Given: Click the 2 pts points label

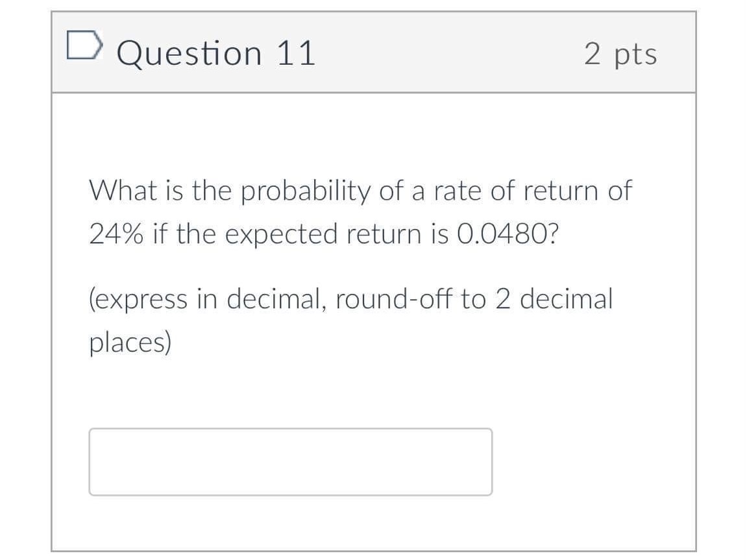Looking at the screenshot, I should point(622,56).
